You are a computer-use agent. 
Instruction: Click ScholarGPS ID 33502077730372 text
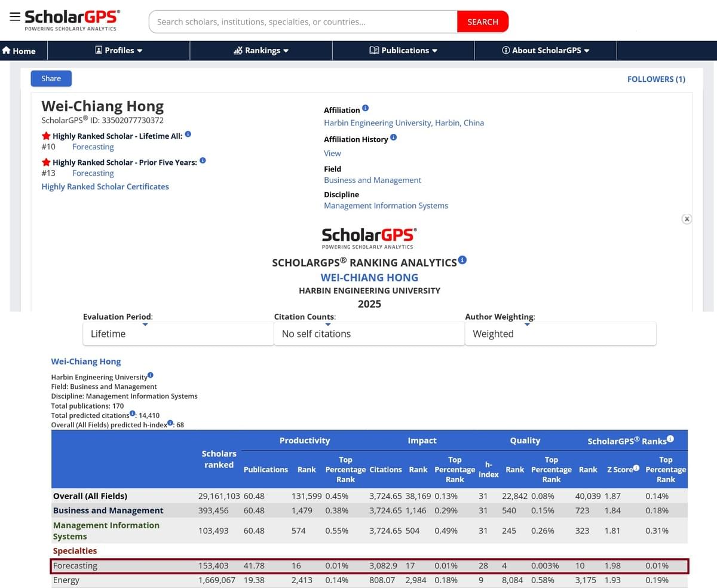103,120
